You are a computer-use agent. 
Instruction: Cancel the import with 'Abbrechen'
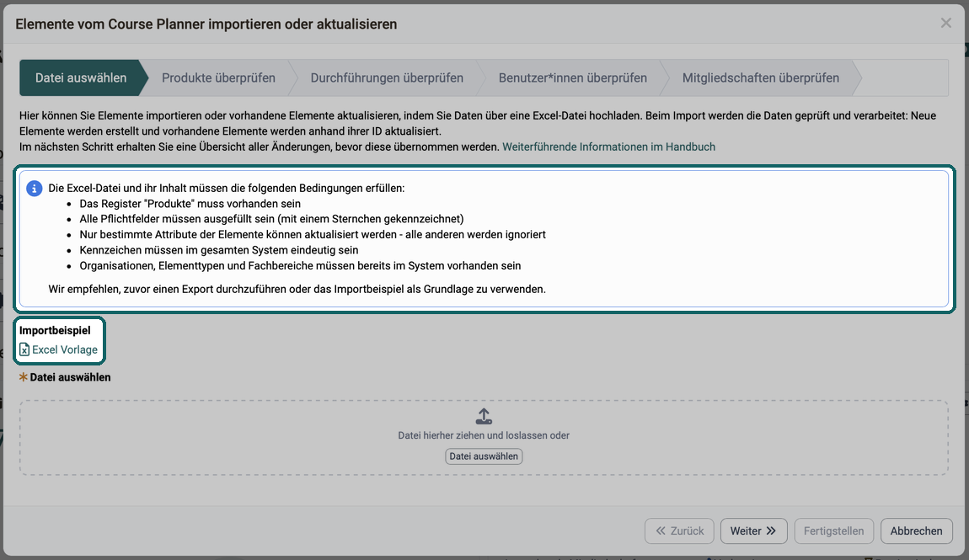point(916,531)
